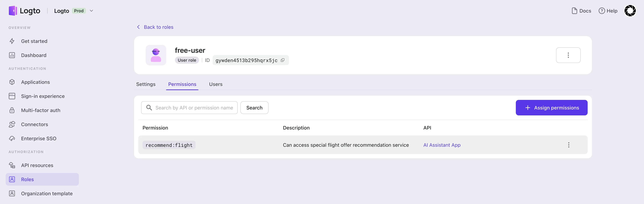Open the Get started lightning icon
Screen dimensions: 644x204
[12, 41]
